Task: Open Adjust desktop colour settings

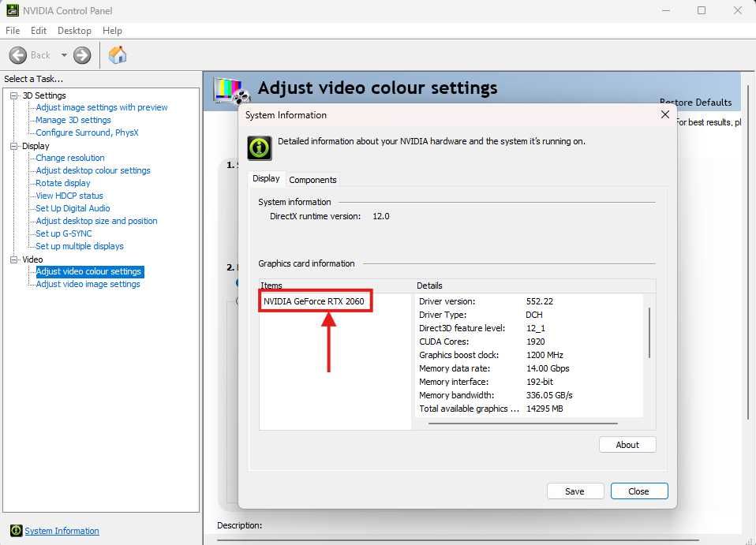Action: click(93, 170)
